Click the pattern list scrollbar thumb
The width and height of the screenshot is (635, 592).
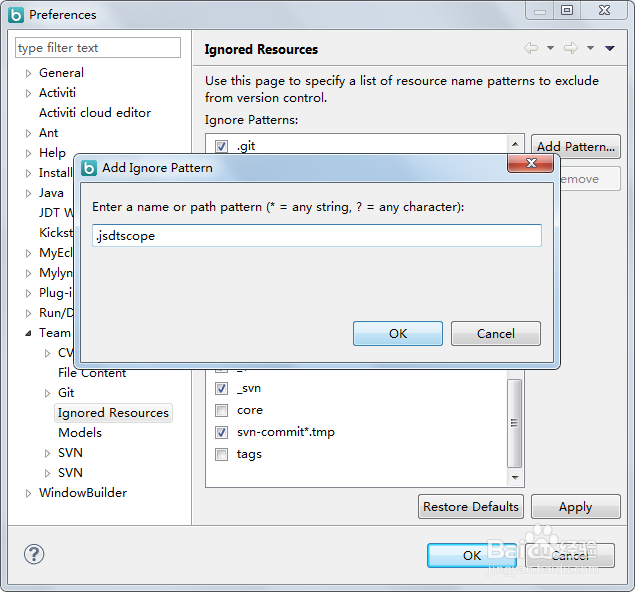[x=514, y=423]
